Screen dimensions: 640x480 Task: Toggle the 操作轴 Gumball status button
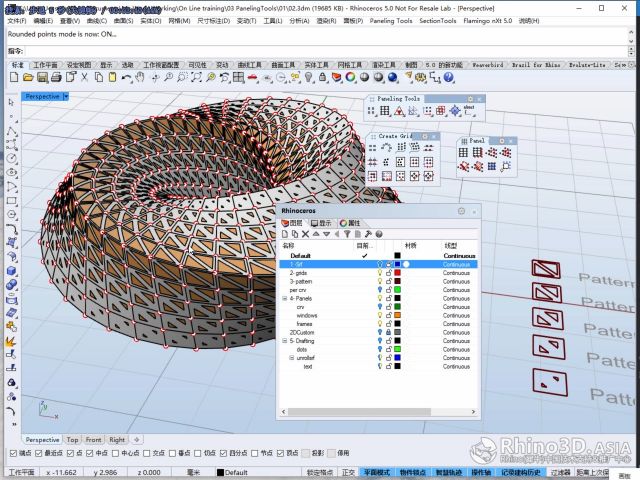click(480, 472)
